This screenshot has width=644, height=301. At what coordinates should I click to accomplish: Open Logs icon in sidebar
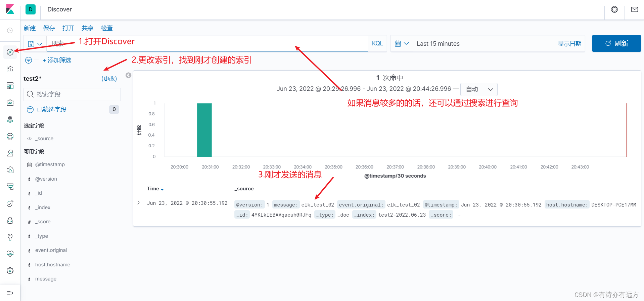(10, 170)
